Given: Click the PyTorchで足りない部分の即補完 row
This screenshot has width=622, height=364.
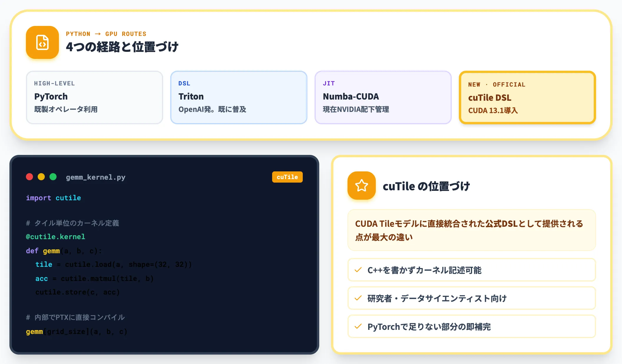Looking at the screenshot, I should pyautogui.click(x=472, y=326).
